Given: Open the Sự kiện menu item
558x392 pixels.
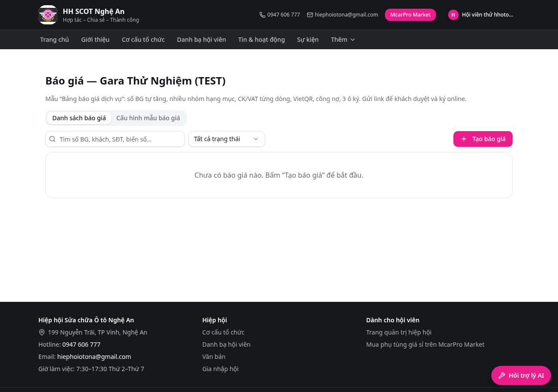Looking at the screenshot, I should pyautogui.click(x=308, y=40).
